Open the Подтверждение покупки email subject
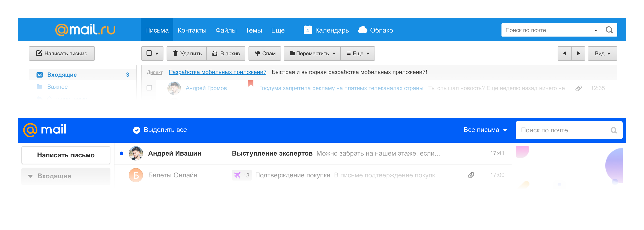Viewport: 644px width, 230px height. point(293,175)
